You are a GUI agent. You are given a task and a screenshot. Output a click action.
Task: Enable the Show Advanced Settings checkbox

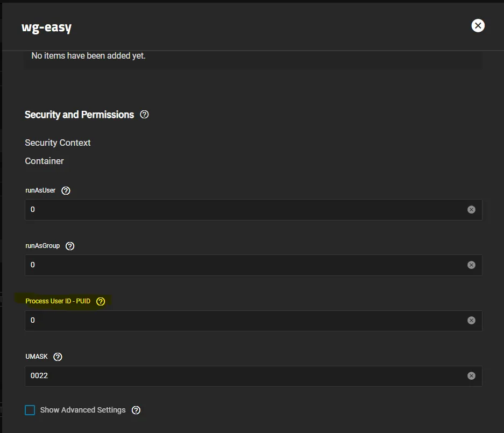pos(30,410)
